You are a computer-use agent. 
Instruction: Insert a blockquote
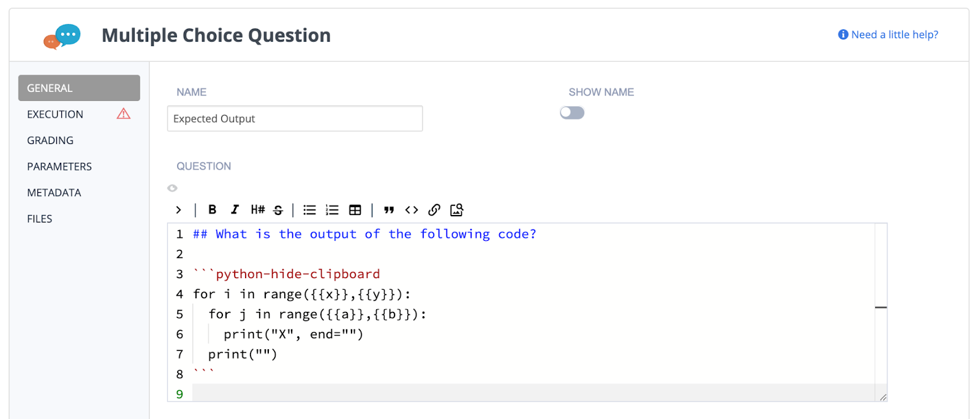389,210
